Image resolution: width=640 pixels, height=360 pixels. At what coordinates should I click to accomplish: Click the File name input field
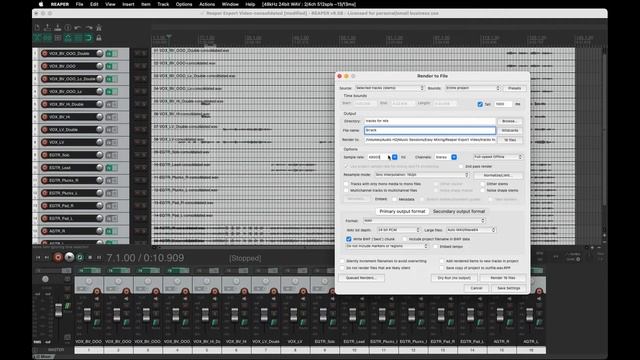point(430,131)
